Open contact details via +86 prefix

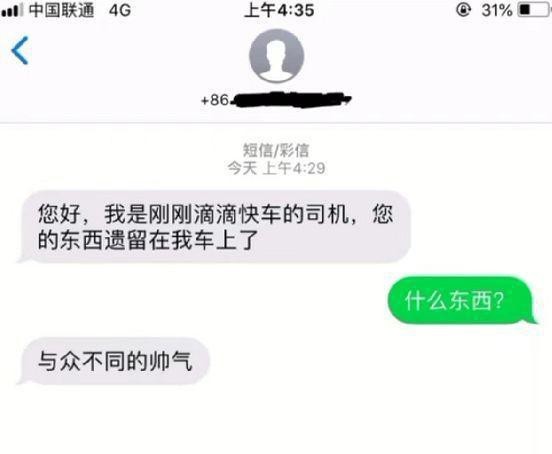point(215,100)
